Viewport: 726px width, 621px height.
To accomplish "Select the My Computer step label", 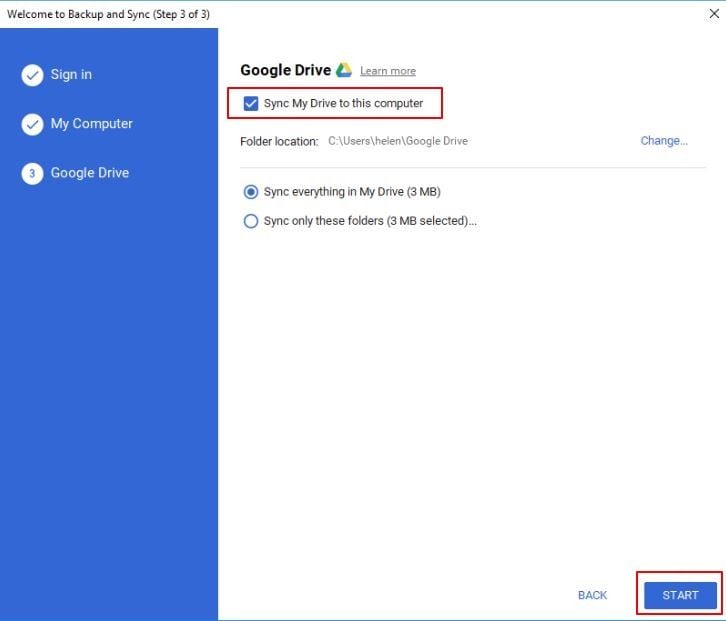I will tap(92, 124).
